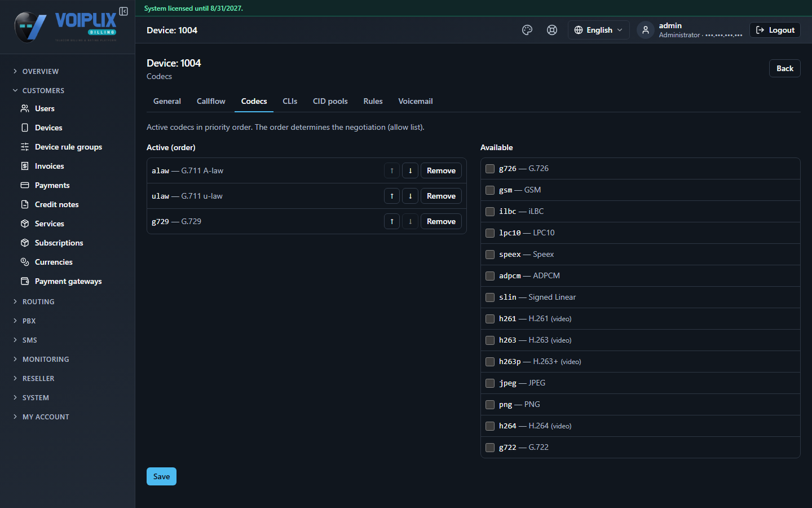Click the Voipux Billing logo

pos(66,27)
